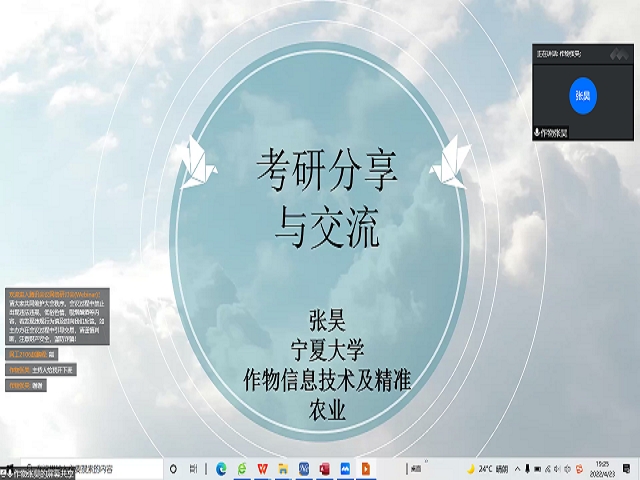Click the presenter name 张昊 on slide

(327, 320)
